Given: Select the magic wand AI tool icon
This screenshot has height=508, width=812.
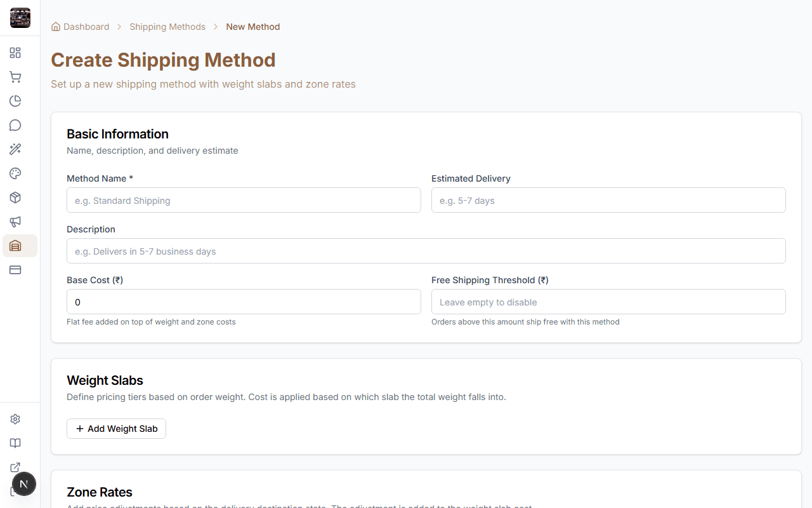Looking at the screenshot, I should click(15, 149).
